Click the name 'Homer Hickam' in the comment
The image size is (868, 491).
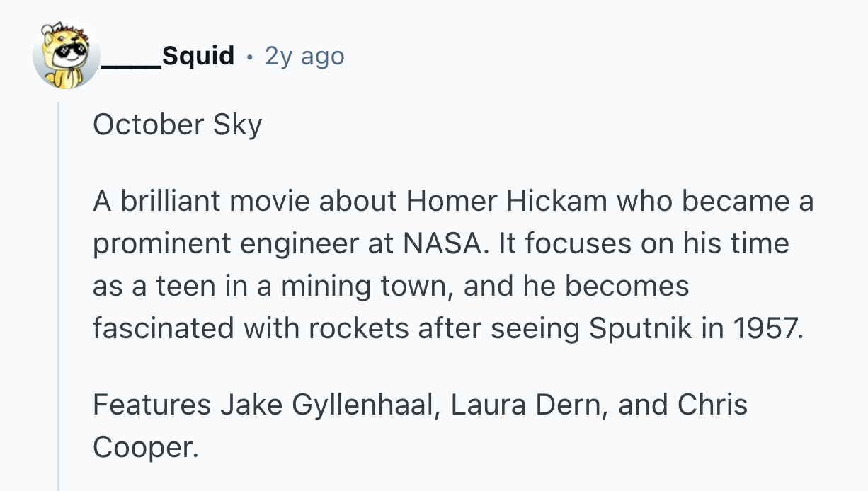[x=506, y=202]
